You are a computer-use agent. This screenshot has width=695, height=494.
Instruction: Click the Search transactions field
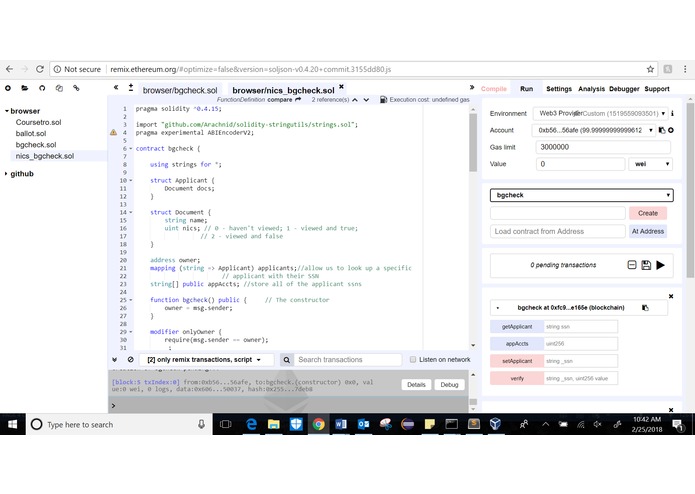pos(348,360)
